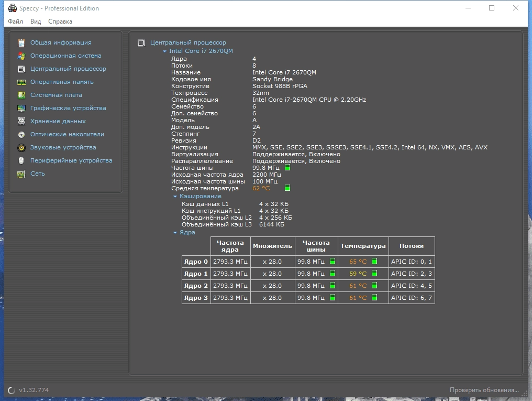Collapse the Intel Core i7 2670QM section
The width and height of the screenshot is (532, 401).
click(x=165, y=51)
